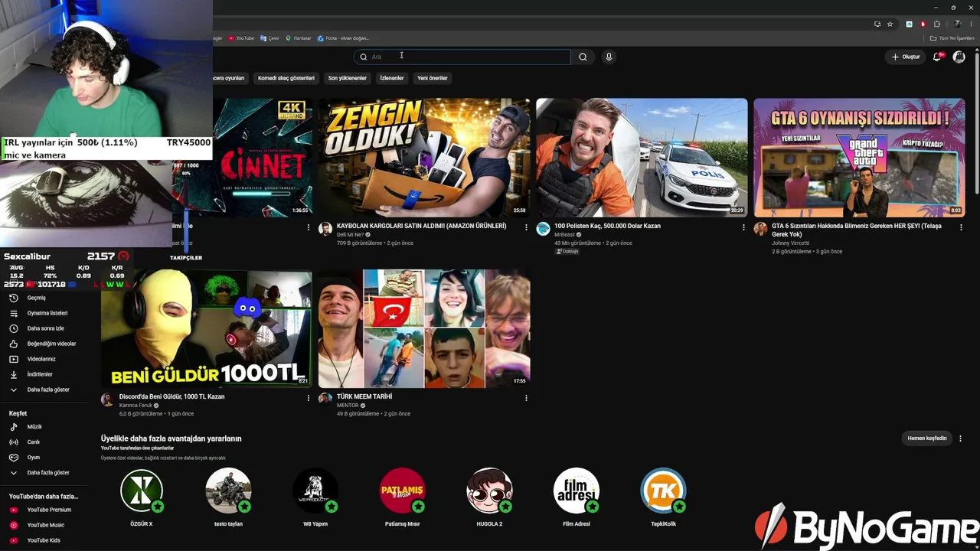
Task: Select the Komedi skeç gösterileri filter chip
Action: click(x=286, y=78)
